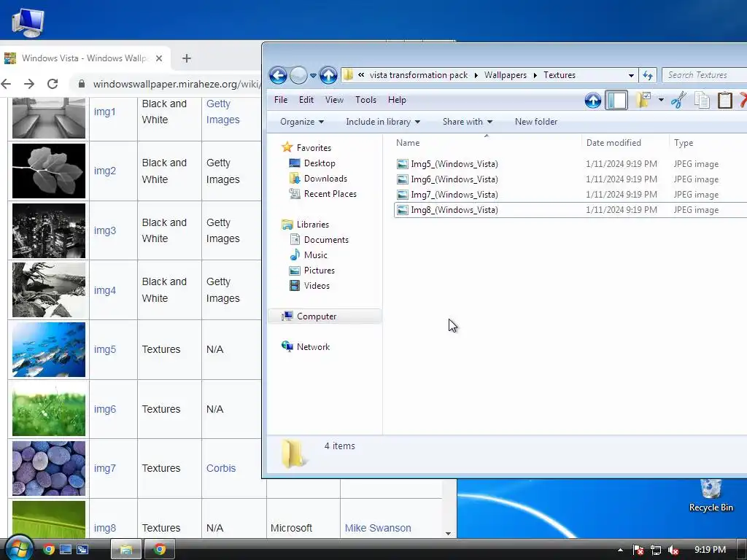Show hidden tray icons arrow

(x=620, y=550)
